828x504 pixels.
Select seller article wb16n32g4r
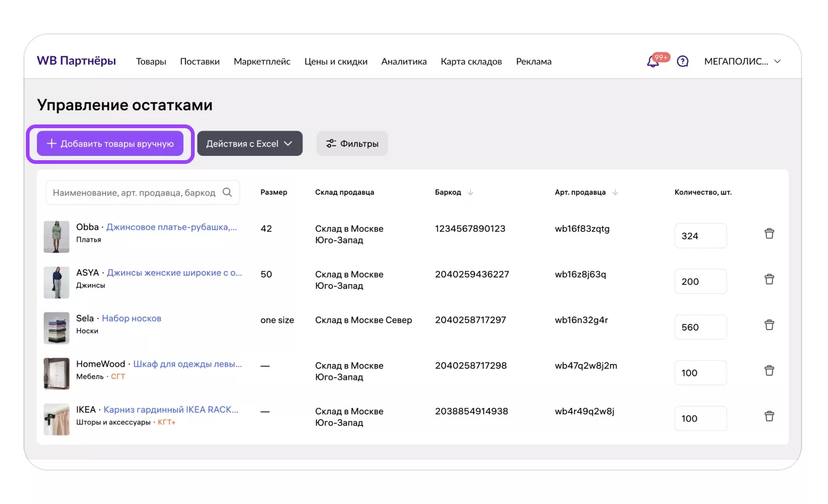(582, 320)
